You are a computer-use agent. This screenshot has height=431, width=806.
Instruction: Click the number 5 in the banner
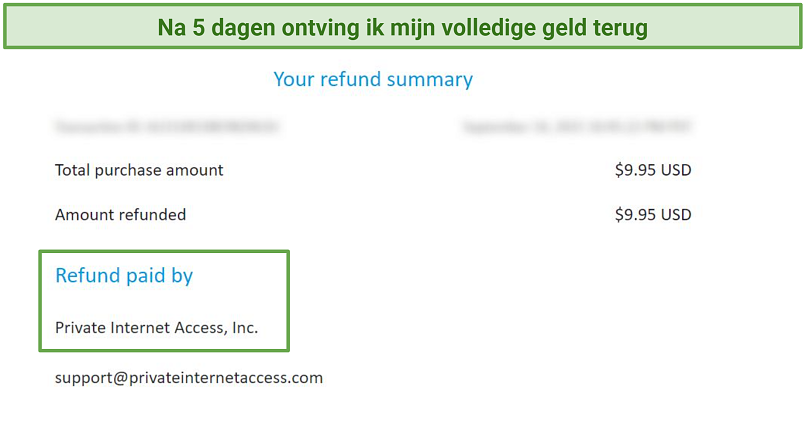pos(198,27)
